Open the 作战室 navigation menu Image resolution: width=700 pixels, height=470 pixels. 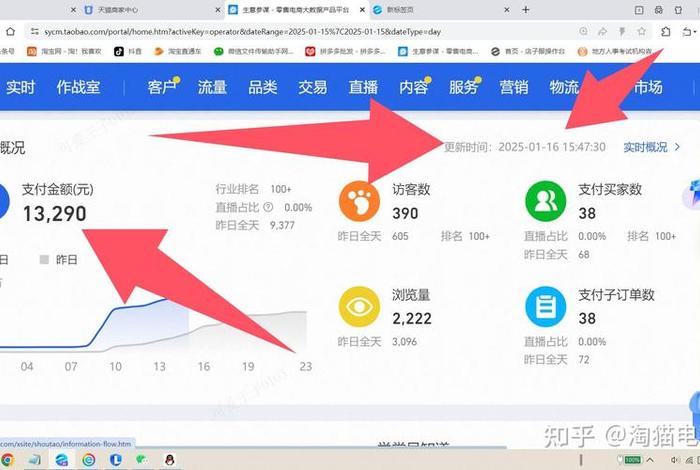(x=78, y=87)
